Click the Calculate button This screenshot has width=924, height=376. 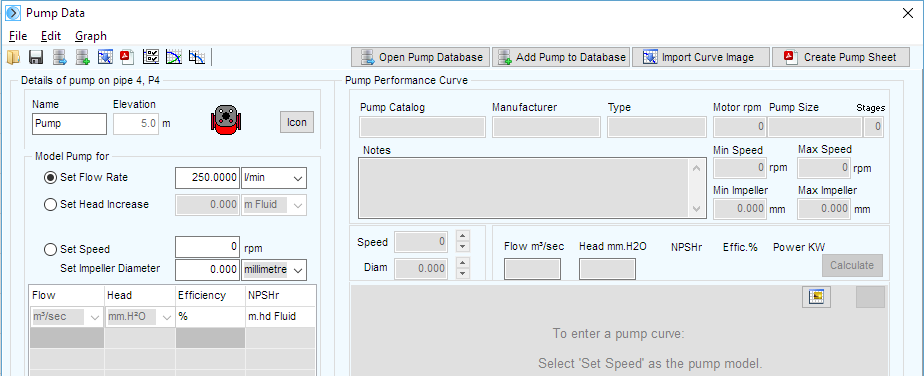852,265
